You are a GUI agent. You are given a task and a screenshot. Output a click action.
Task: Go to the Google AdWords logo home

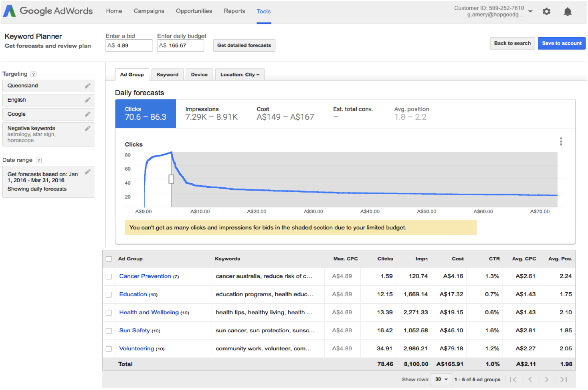[48, 11]
